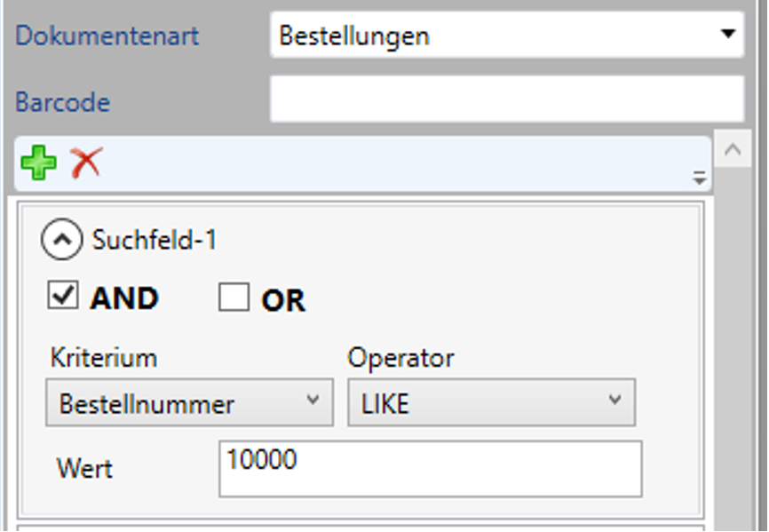This screenshot has height=532, width=769.
Task: Enable the OR checkbox
Action: tap(234, 298)
